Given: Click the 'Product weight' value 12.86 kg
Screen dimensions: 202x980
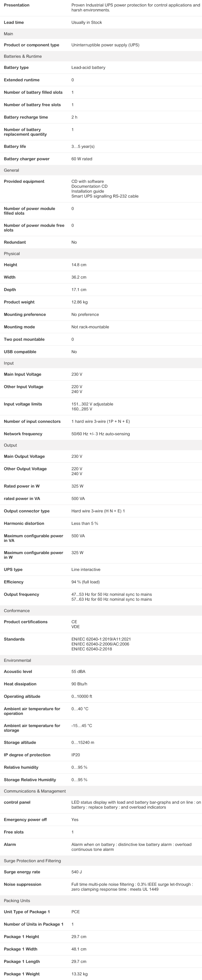Looking at the screenshot, I should pyautogui.click(x=80, y=302).
